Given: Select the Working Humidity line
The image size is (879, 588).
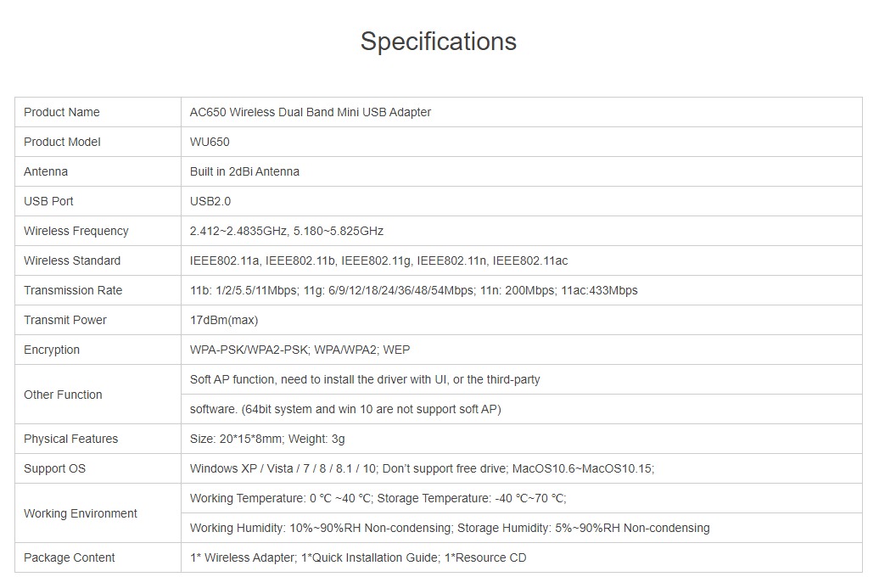Looking at the screenshot, I should pos(450,528).
